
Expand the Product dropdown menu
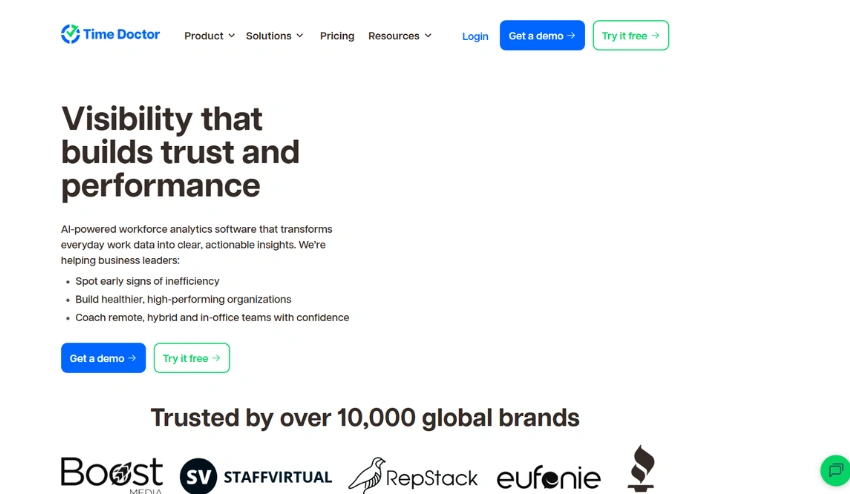[x=209, y=36]
